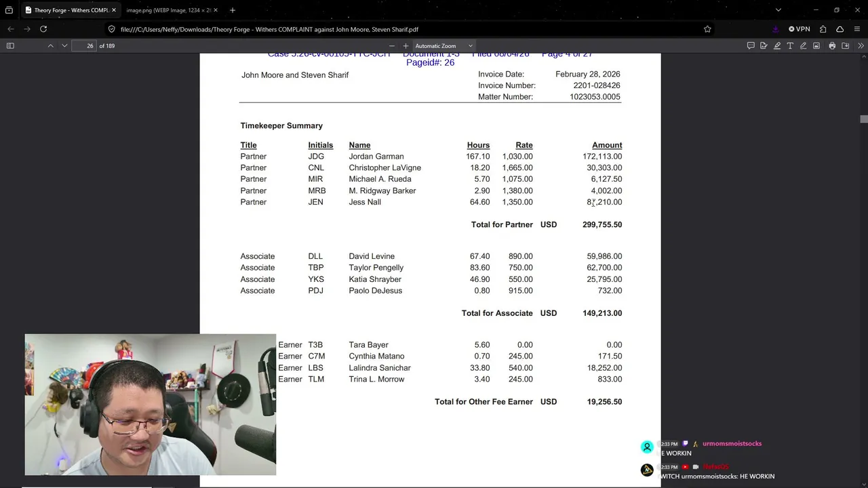Click the document's vertical scrollbar thumb
Screen dimensions: 868x488
[863, 119]
